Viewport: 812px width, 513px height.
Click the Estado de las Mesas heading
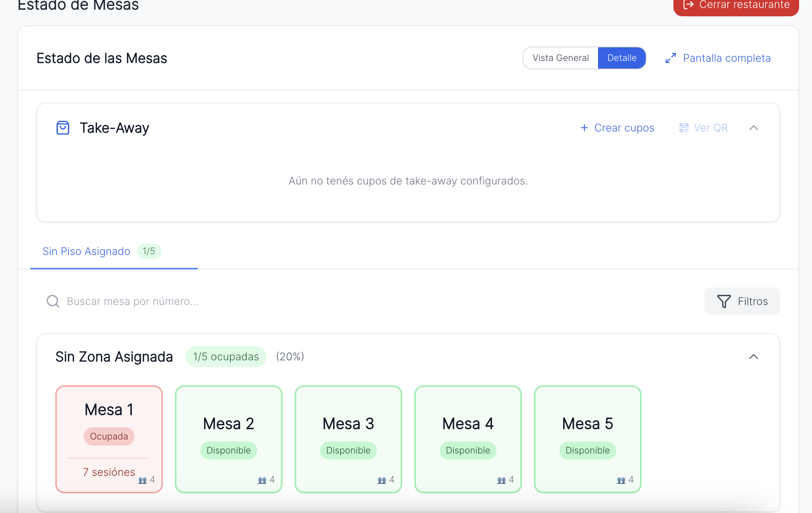[x=102, y=58]
